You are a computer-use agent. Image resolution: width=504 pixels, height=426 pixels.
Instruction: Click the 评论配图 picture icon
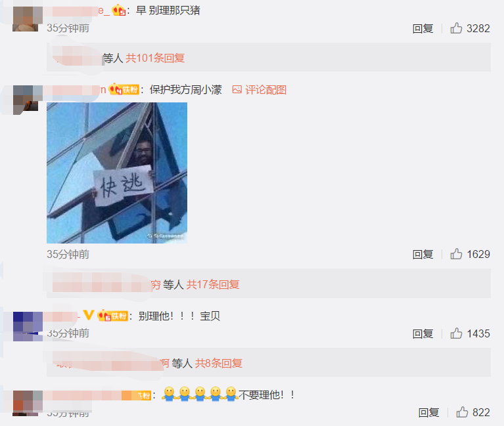[237, 89]
